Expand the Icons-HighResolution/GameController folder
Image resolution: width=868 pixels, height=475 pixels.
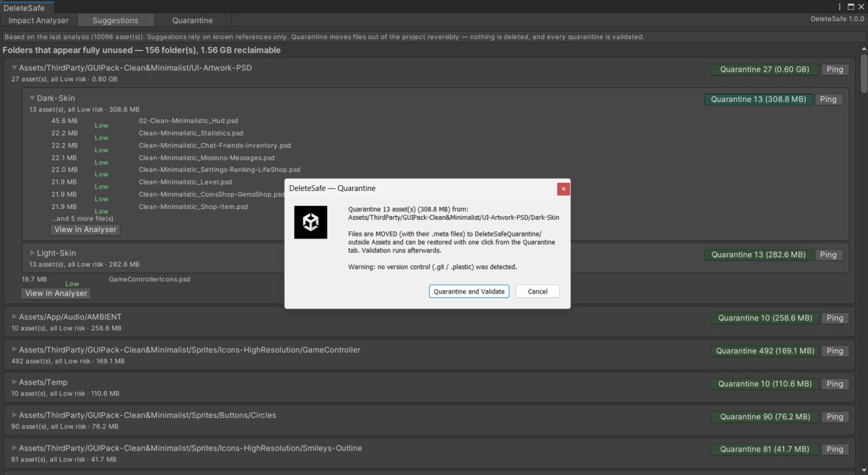pyautogui.click(x=14, y=349)
